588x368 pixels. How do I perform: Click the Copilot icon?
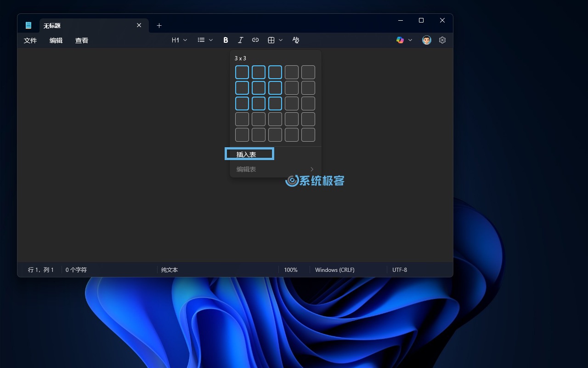click(x=400, y=40)
